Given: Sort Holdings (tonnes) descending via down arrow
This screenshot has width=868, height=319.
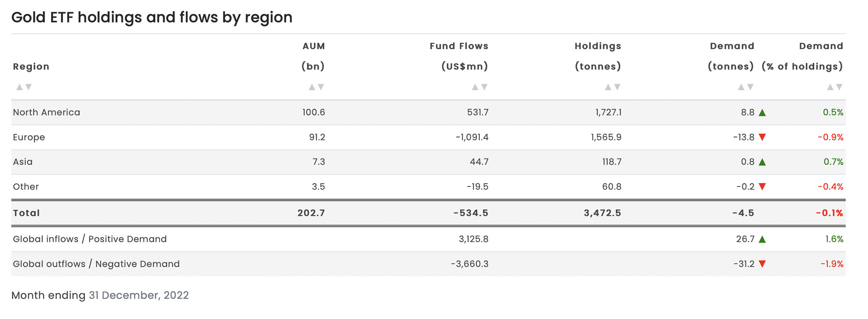Looking at the screenshot, I should 617,87.
